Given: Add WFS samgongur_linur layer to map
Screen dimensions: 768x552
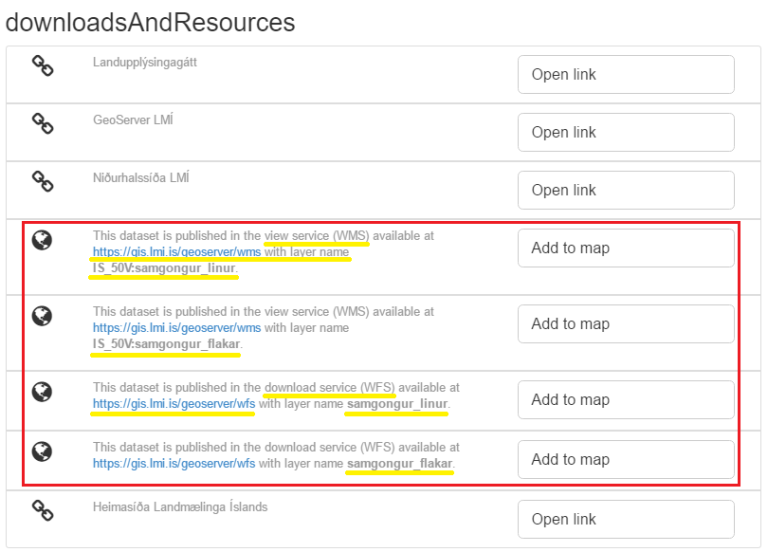Looking at the screenshot, I should click(x=626, y=400).
